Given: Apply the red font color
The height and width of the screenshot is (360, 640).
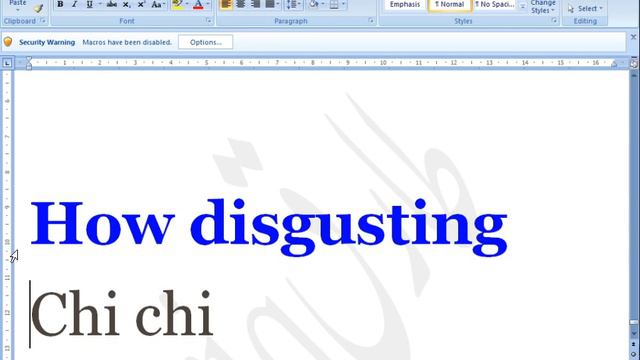Looking at the screenshot, I should pyautogui.click(x=198, y=4).
